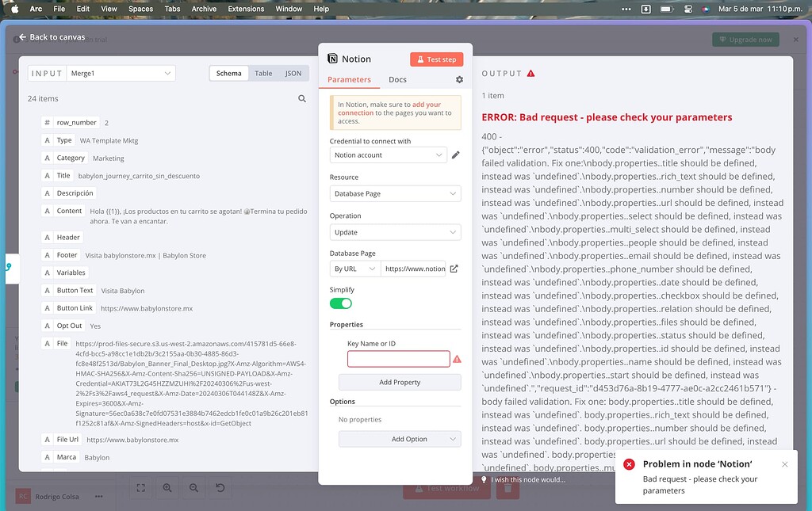Change the Operation dropdown from Update
The image size is (812, 511).
tap(395, 231)
